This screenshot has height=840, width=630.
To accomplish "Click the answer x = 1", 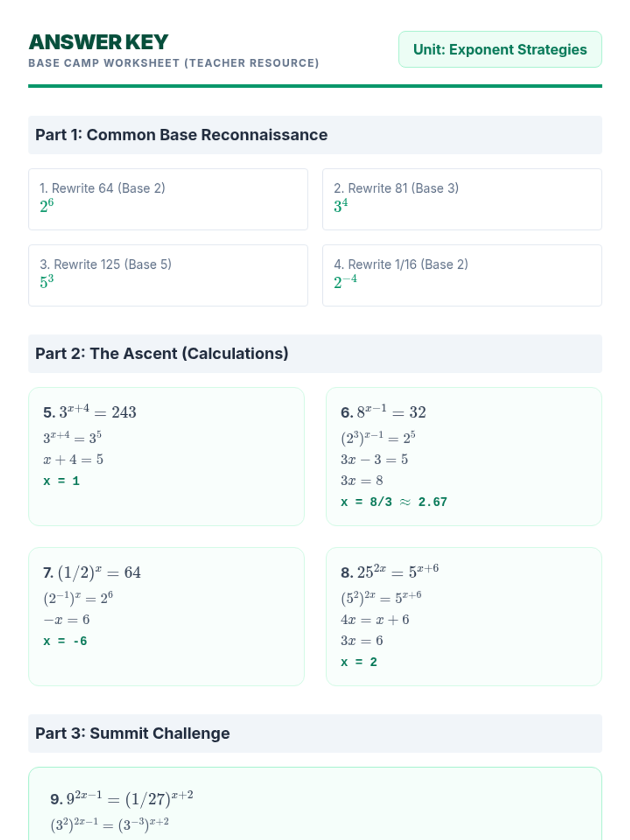I will tap(61, 481).
